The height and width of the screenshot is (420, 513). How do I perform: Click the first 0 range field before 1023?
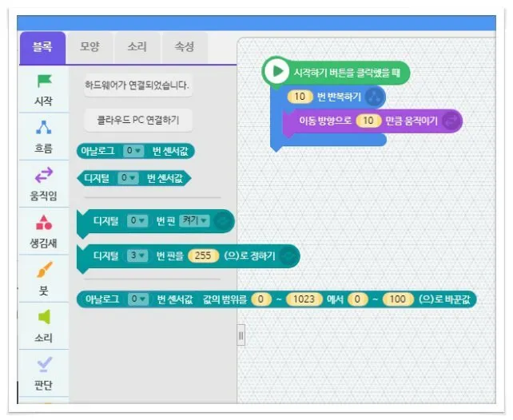pyautogui.click(x=260, y=299)
